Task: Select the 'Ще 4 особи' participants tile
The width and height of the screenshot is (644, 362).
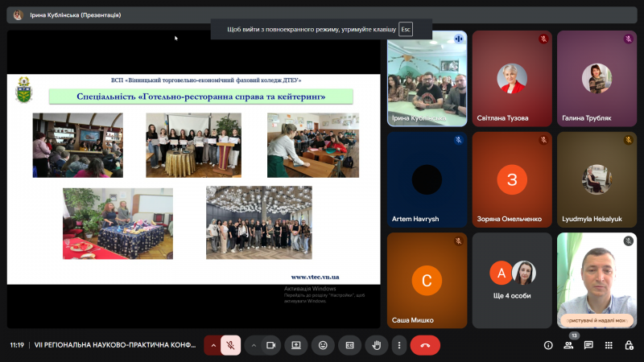Action: [512, 279]
